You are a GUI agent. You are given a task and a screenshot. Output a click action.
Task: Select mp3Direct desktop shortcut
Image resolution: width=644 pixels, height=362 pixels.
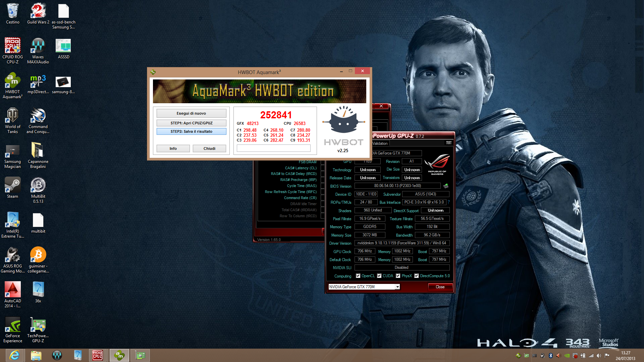tap(38, 84)
